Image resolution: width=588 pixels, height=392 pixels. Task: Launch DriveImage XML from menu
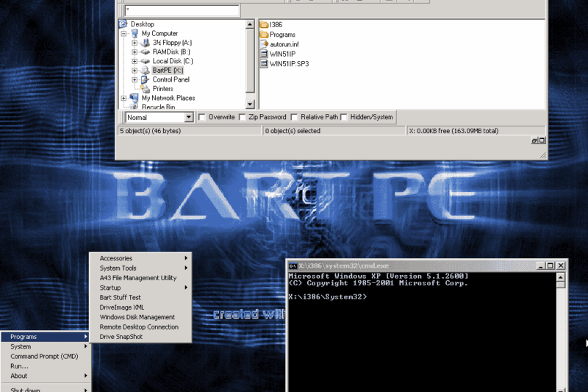tap(140, 307)
